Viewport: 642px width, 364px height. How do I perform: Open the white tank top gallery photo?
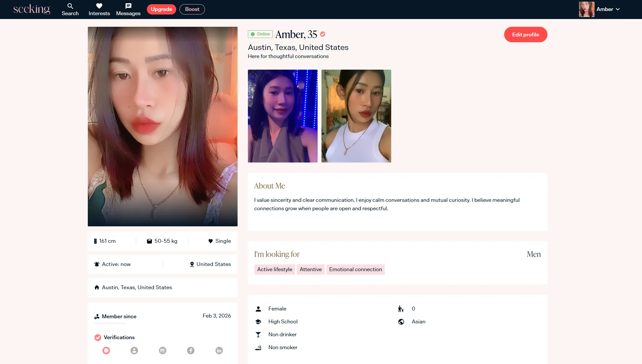point(356,116)
